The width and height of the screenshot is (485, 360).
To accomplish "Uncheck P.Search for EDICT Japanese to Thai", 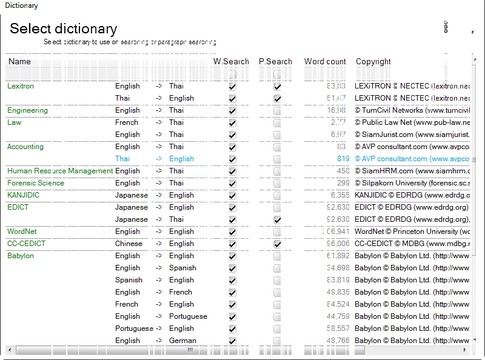I will click(x=277, y=220).
